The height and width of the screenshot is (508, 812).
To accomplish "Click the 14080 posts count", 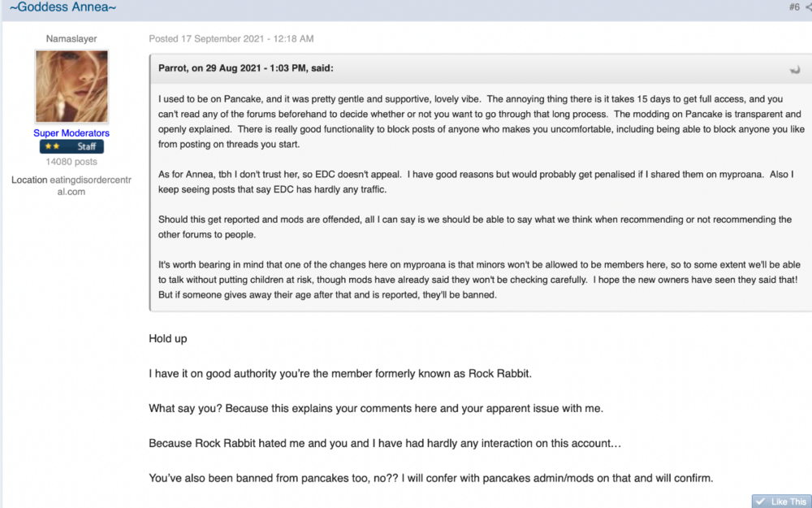I will click(71, 162).
